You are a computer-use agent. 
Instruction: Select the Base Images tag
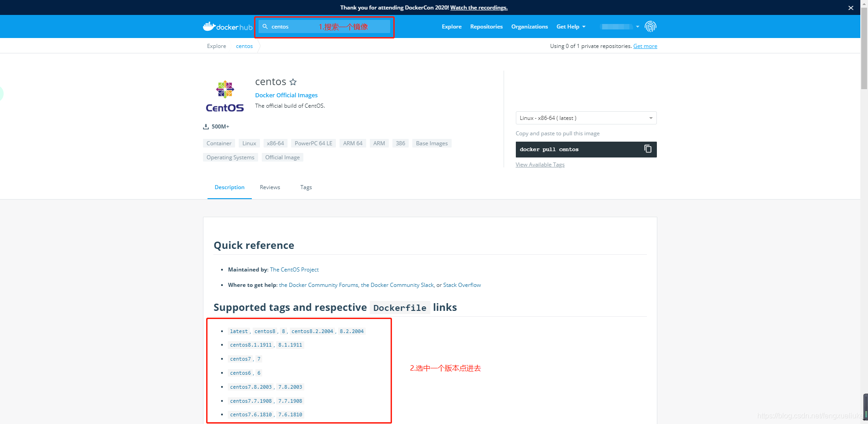(x=432, y=143)
